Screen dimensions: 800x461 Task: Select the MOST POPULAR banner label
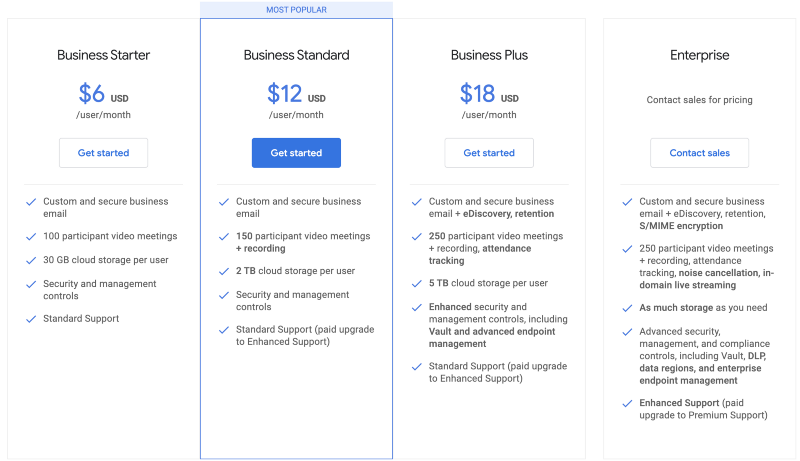(x=296, y=10)
